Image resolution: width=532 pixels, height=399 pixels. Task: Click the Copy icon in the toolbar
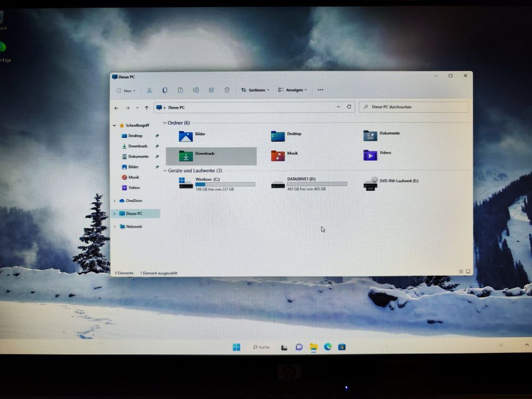[x=165, y=90]
